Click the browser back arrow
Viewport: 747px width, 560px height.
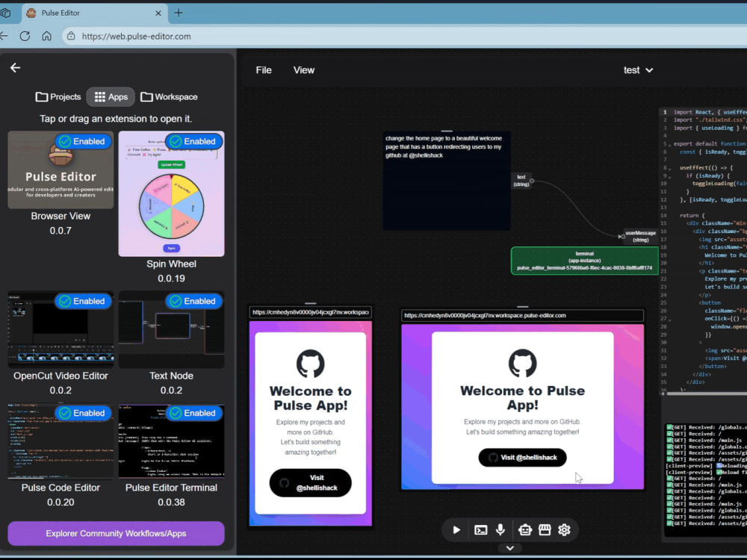pyautogui.click(x=4, y=36)
